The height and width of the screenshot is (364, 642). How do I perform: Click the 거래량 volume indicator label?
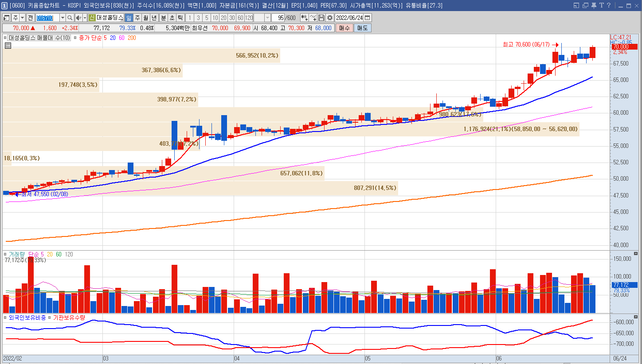click(18, 255)
